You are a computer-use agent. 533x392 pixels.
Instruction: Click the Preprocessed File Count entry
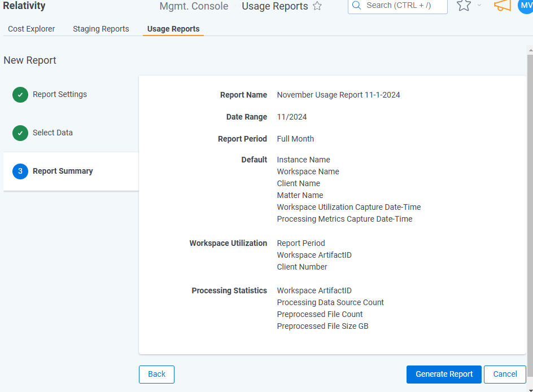click(x=320, y=315)
